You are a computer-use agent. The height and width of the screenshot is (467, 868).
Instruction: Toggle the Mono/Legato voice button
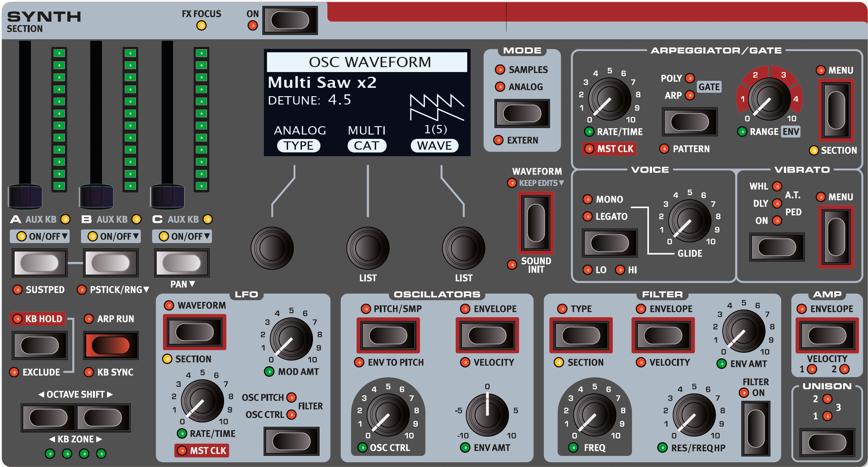(x=610, y=243)
